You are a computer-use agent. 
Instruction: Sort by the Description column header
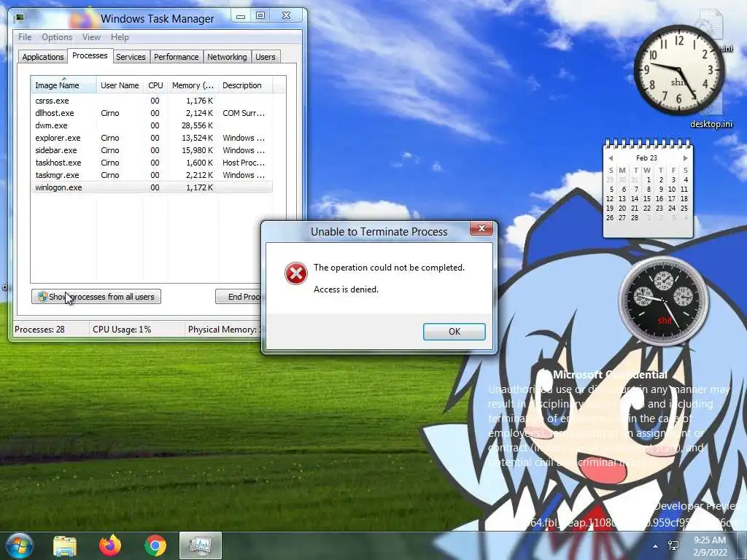click(245, 85)
